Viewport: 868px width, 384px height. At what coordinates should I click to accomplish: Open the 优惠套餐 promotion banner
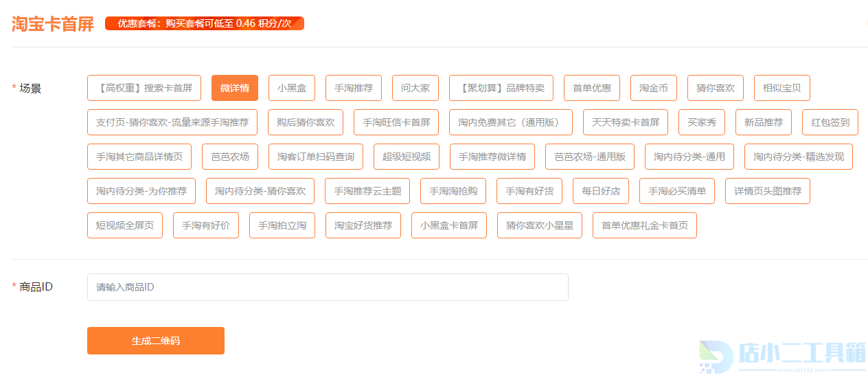point(205,23)
